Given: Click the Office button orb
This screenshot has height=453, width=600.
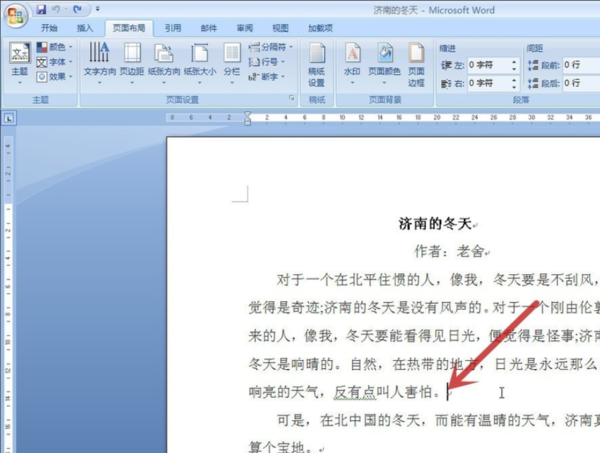Looking at the screenshot, I should coord(16,16).
